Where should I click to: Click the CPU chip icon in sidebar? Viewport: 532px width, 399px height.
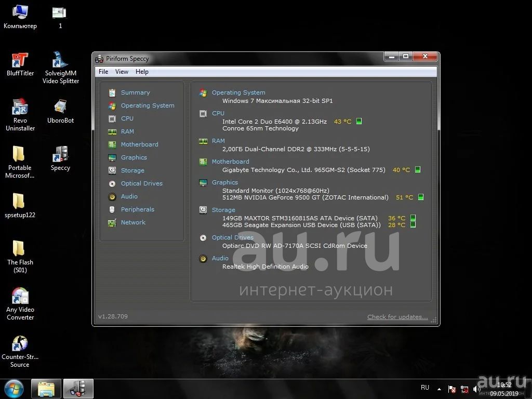coord(112,119)
